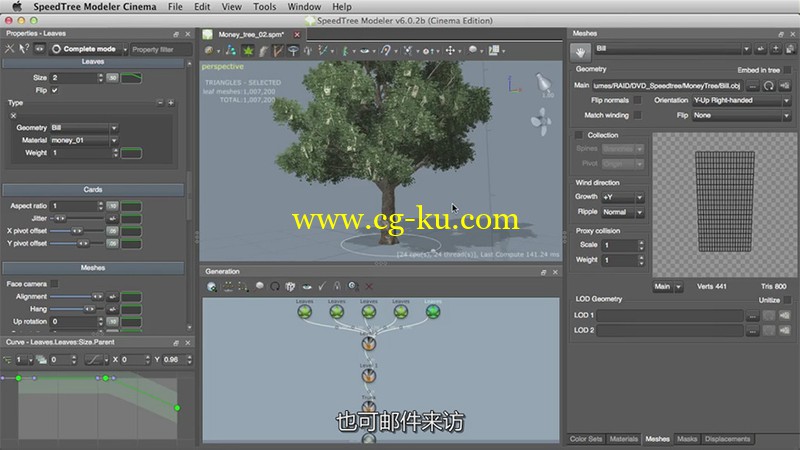Click the Cards section header
The height and width of the screenshot is (450, 800).
pos(93,190)
